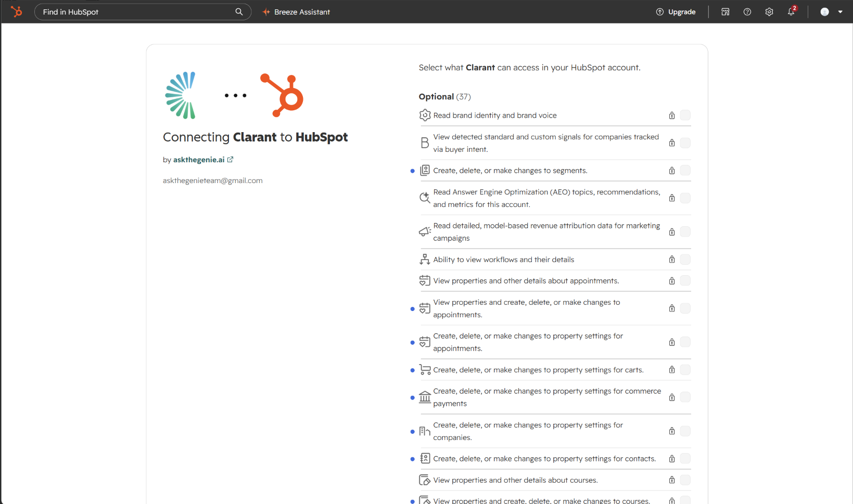Click the AEO topics scope icon
Viewport: 853px width, 504px height.
[x=425, y=198]
